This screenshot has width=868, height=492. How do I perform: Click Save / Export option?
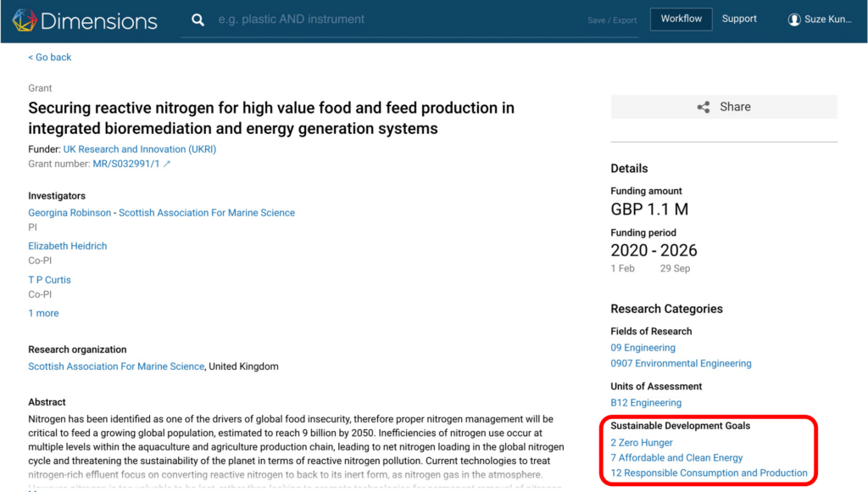point(612,20)
